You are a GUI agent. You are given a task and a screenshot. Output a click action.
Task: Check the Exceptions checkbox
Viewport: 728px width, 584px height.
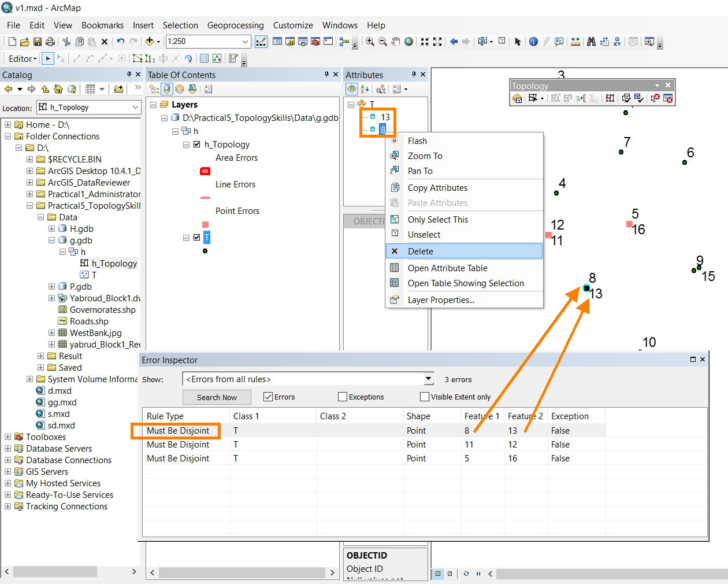pyautogui.click(x=343, y=397)
